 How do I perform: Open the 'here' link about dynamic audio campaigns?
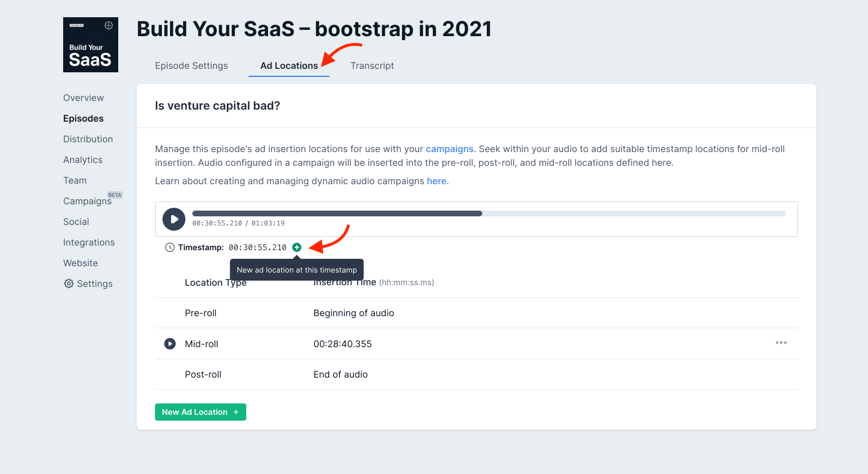[x=436, y=181]
